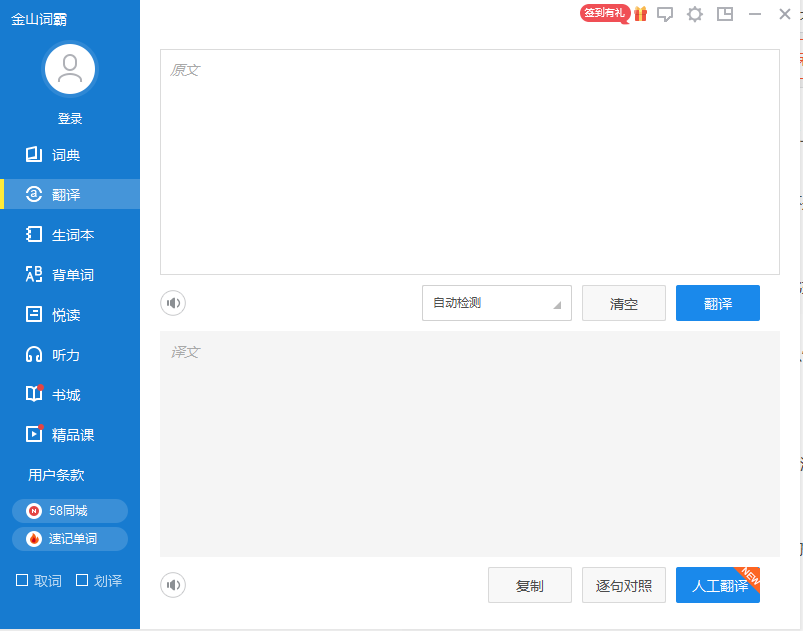Screen dimensions: 803x631
Task: Click the 签到有礼 check-in badge
Action: point(605,13)
